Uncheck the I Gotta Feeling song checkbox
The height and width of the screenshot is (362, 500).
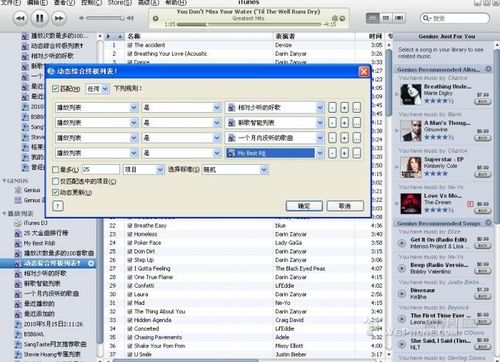[x=130, y=268]
